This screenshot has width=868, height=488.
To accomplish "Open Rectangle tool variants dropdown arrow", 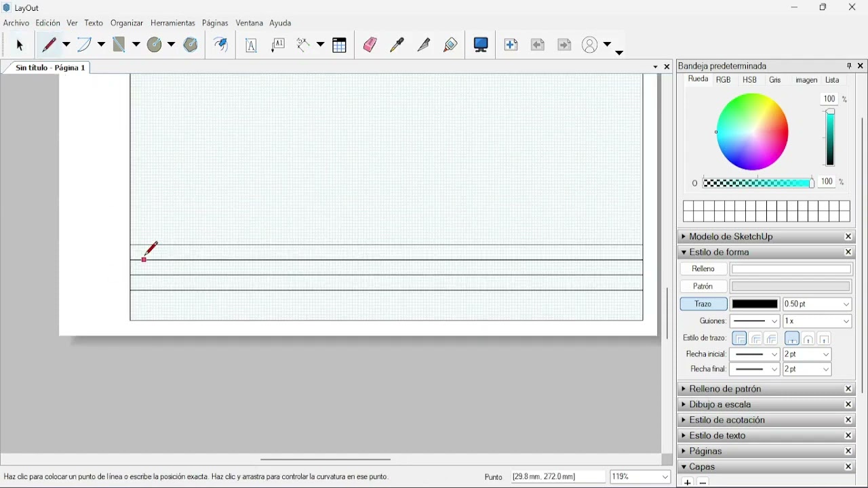I will pos(136,45).
